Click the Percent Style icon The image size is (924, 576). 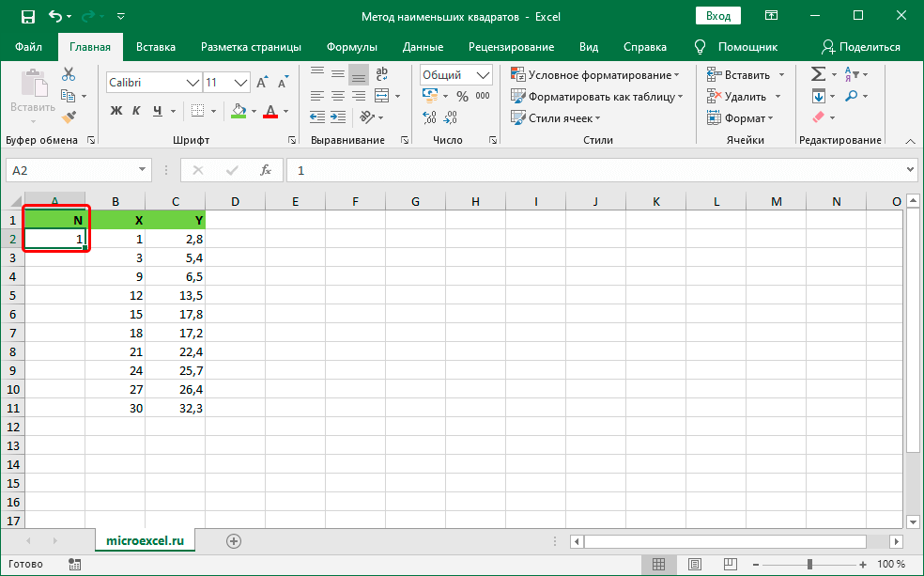click(461, 96)
